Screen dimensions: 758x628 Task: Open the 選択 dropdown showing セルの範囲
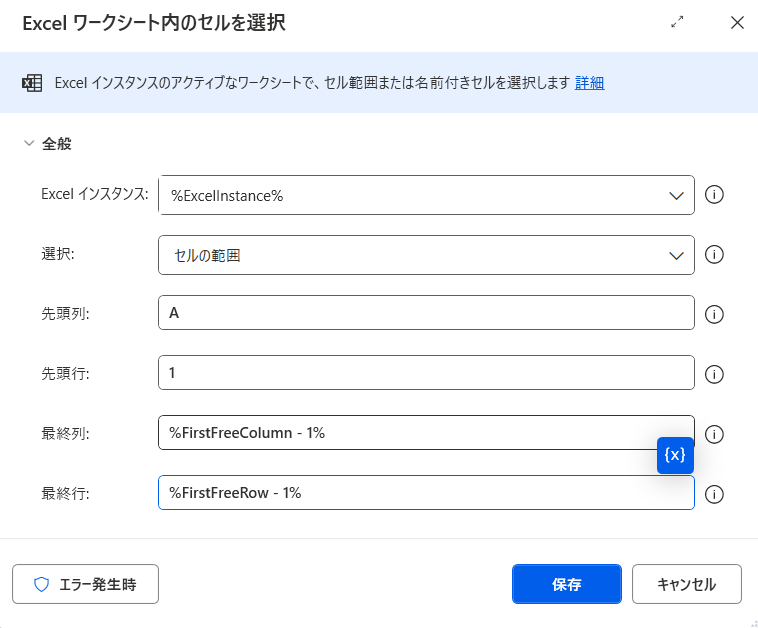point(426,255)
